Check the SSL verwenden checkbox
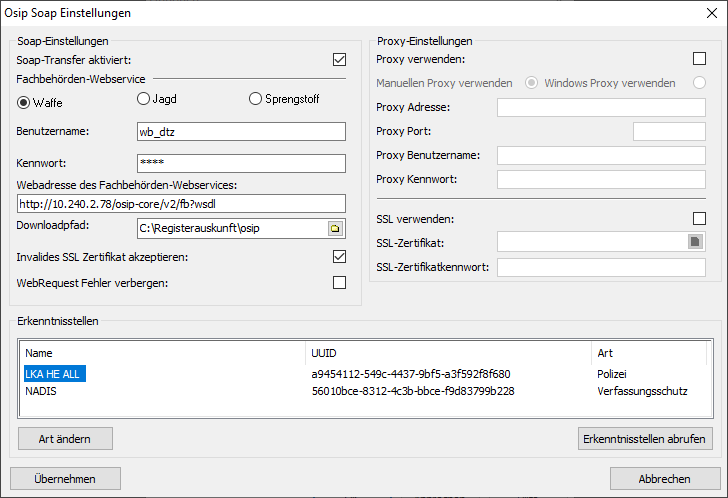728x498 pixels. 699,219
